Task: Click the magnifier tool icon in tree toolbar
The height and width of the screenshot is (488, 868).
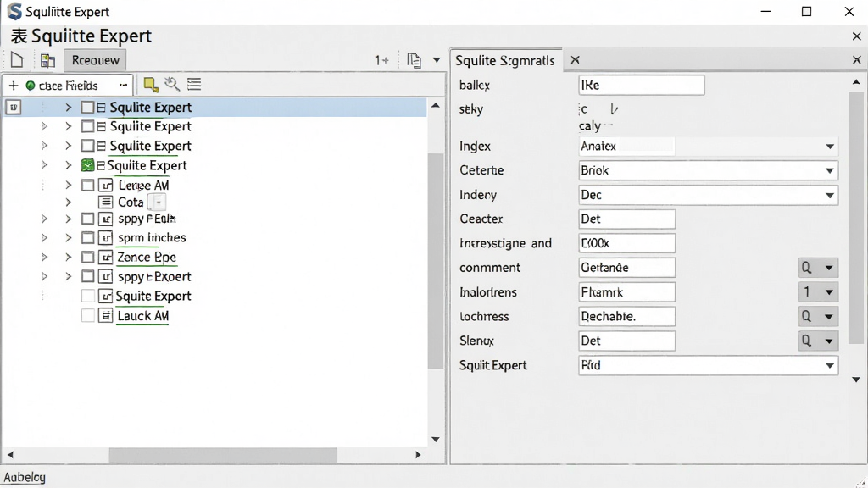Action: 172,84
